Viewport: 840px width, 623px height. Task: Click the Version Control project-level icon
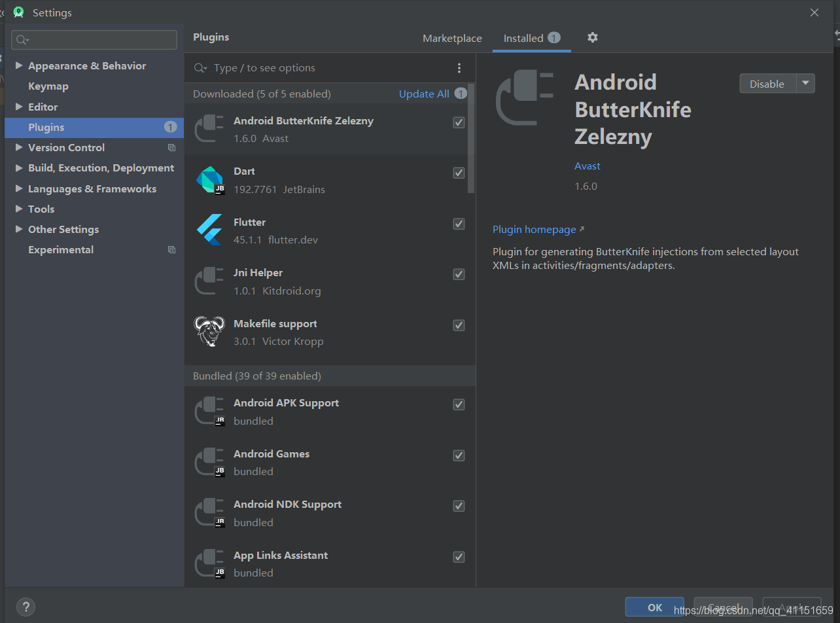click(171, 148)
